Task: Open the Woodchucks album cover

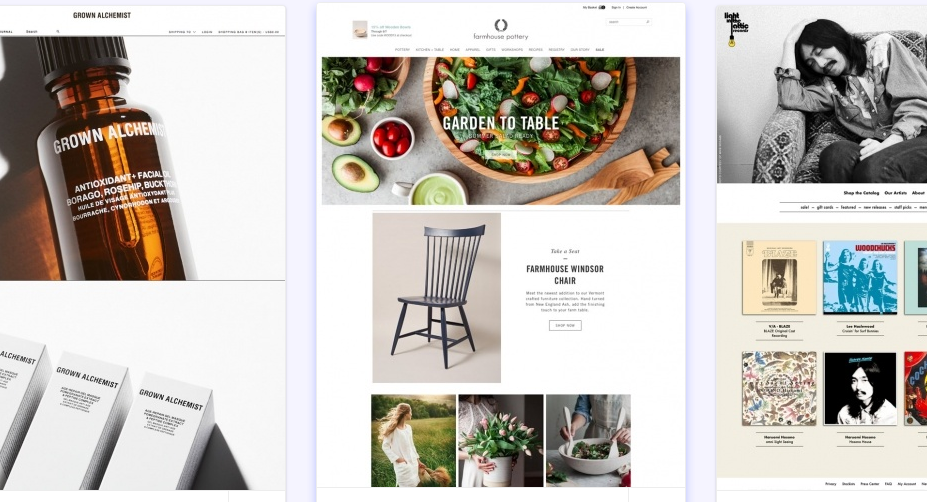Action: 860,277
